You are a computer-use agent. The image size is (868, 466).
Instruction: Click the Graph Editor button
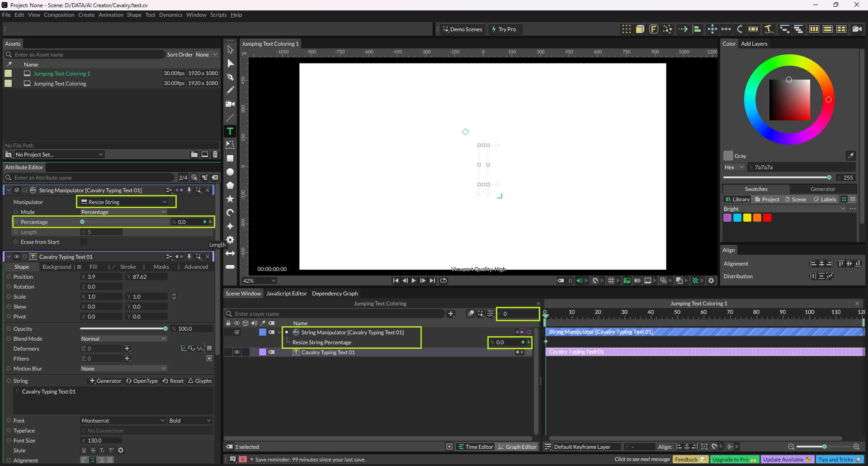coord(517,447)
